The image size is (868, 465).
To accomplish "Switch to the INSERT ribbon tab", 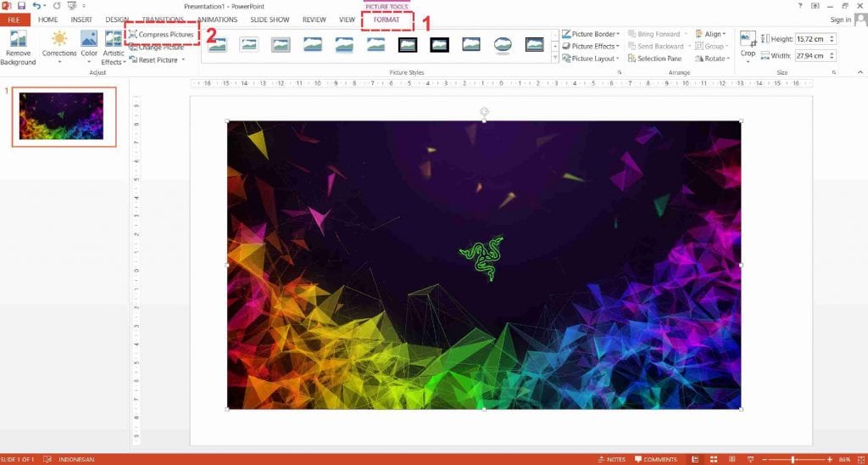I will [x=81, y=19].
